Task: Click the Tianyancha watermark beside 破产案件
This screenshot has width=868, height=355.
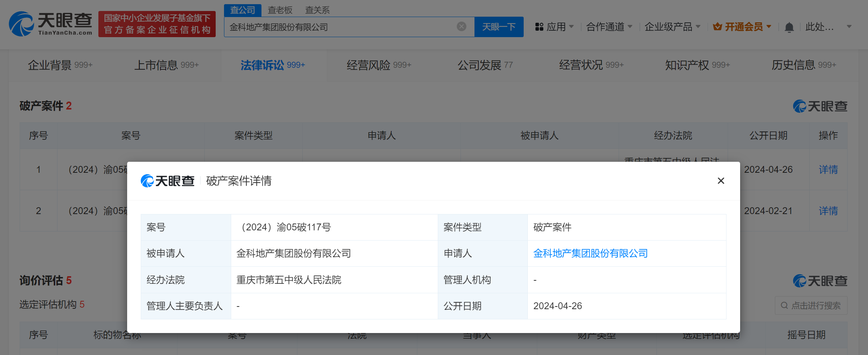Action: tap(820, 106)
